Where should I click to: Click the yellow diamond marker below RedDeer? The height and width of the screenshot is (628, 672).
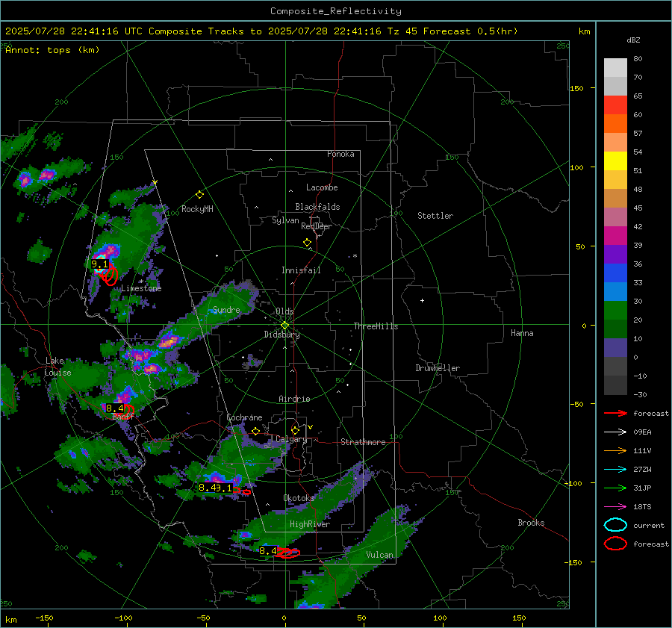point(307,243)
